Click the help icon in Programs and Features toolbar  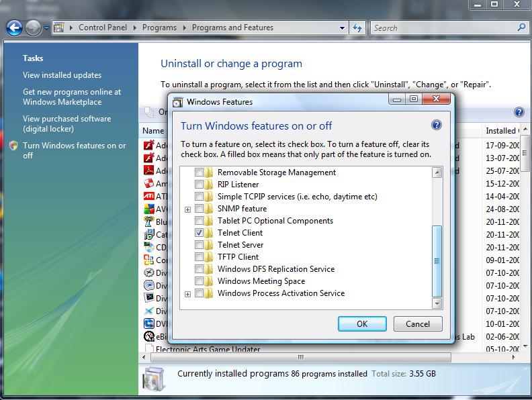click(x=519, y=112)
